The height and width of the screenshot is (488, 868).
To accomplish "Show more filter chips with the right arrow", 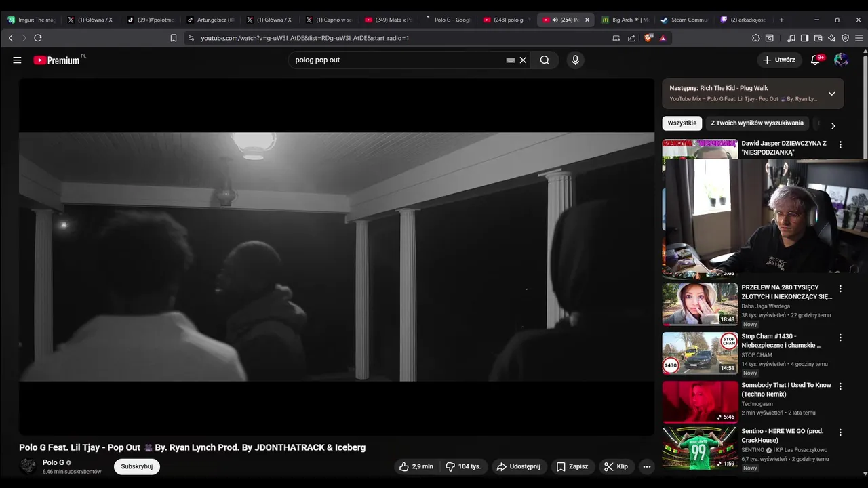I will (x=833, y=125).
